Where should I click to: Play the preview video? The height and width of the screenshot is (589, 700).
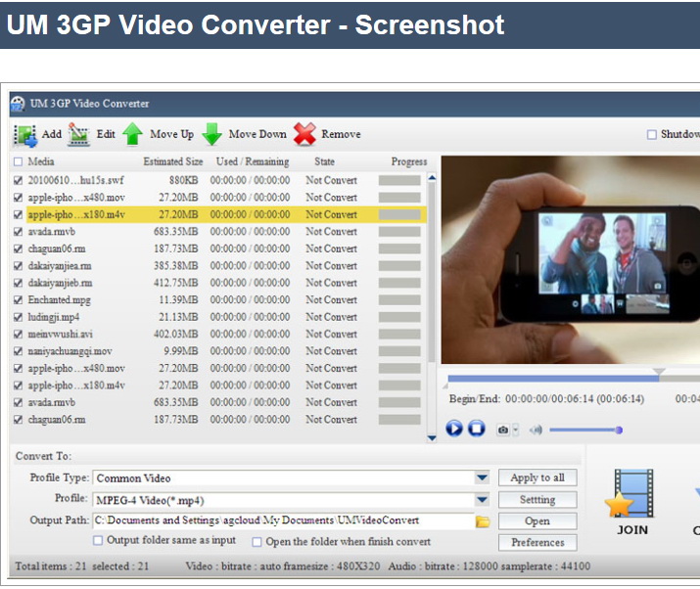pyautogui.click(x=454, y=429)
